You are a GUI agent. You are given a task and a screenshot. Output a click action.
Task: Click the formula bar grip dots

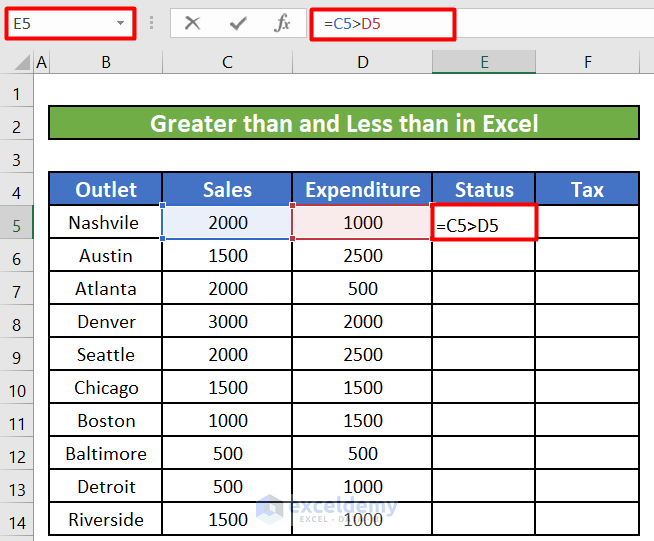pyautogui.click(x=151, y=23)
